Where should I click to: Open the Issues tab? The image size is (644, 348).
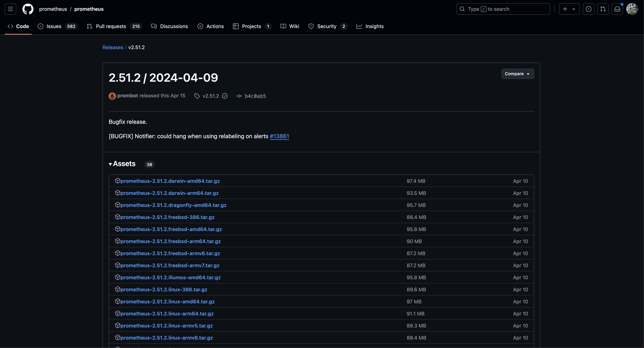[57, 26]
